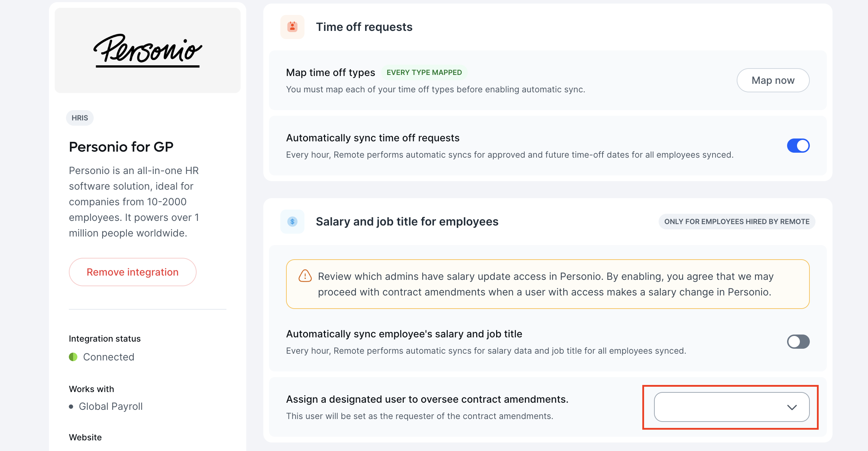Disable automatic time off requests sync
The height and width of the screenshot is (451, 868).
[x=798, y=146]
